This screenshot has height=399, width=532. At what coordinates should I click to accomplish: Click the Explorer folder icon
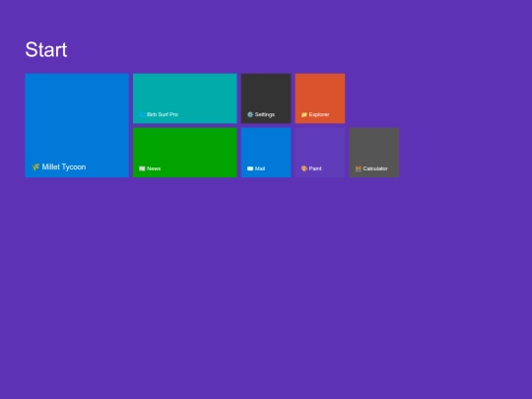click(x=304, y=114)
